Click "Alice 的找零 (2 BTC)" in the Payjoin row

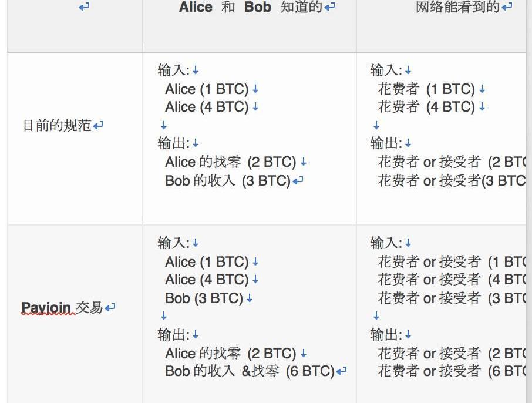tap(230, 353)
